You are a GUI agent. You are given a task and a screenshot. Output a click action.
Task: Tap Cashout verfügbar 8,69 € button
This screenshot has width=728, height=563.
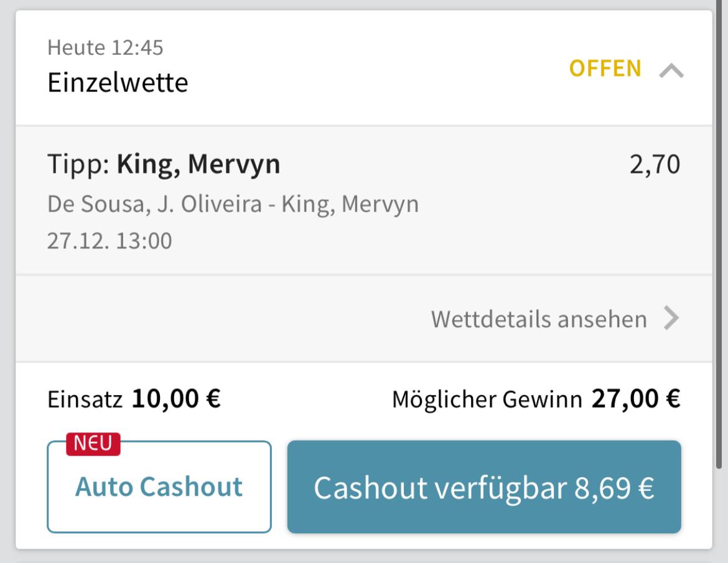pyautogui.click(x=484, y=487)
